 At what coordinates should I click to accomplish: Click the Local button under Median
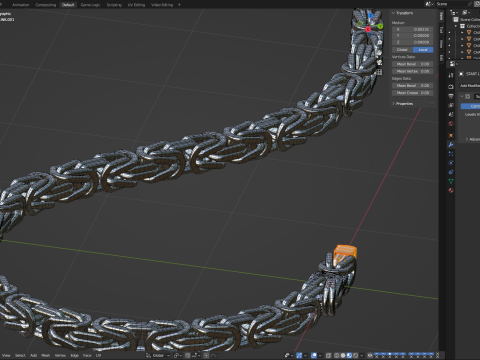[423, 50]
